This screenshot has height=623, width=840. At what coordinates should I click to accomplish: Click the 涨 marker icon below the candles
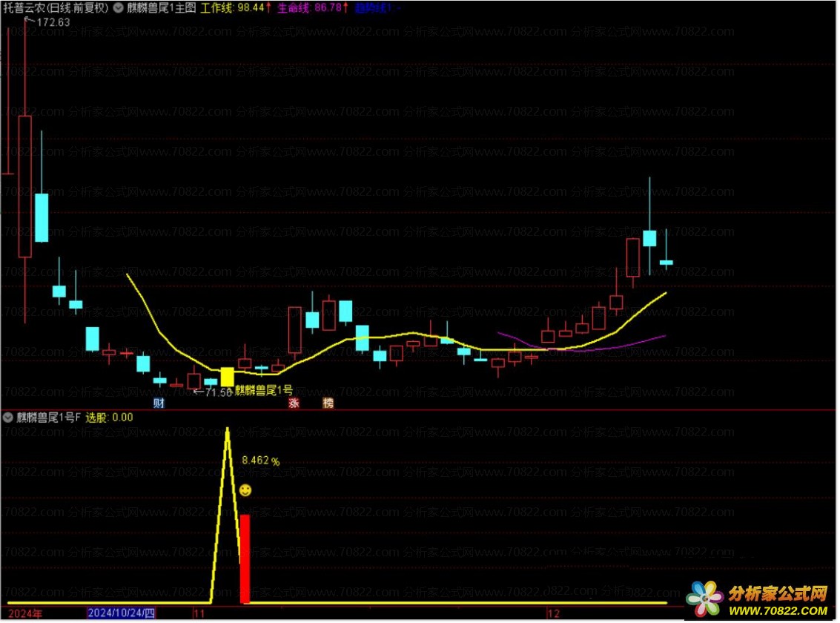(294, 403)
